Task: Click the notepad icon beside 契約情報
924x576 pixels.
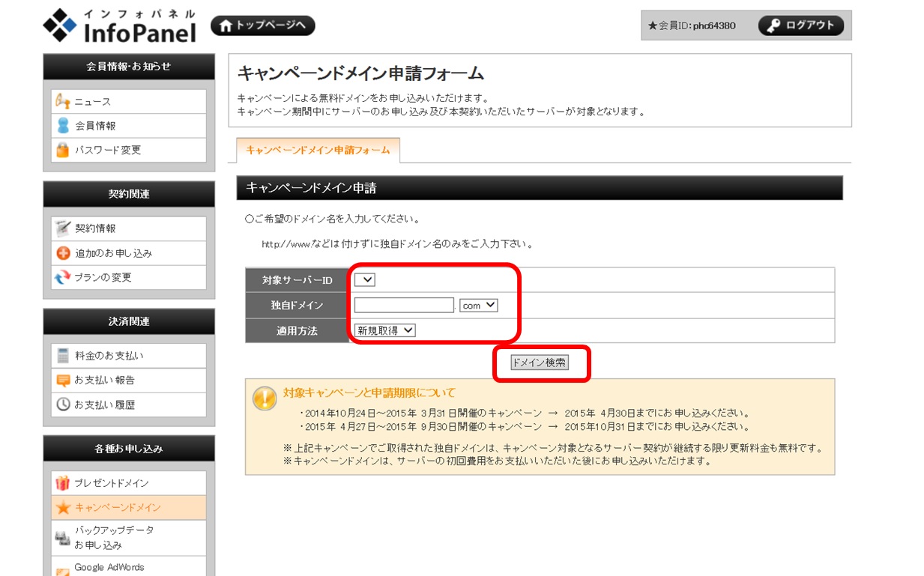Action: click(x=63, y=228)
